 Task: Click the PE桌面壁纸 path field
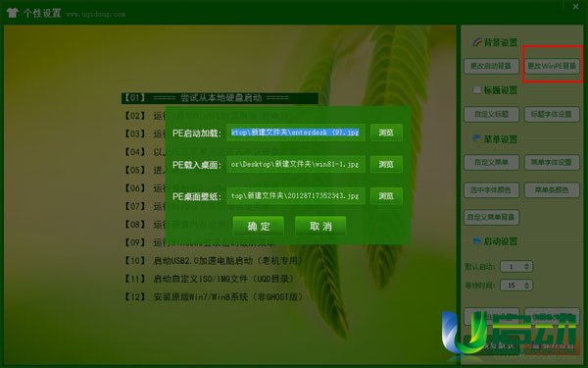[296, 195]
